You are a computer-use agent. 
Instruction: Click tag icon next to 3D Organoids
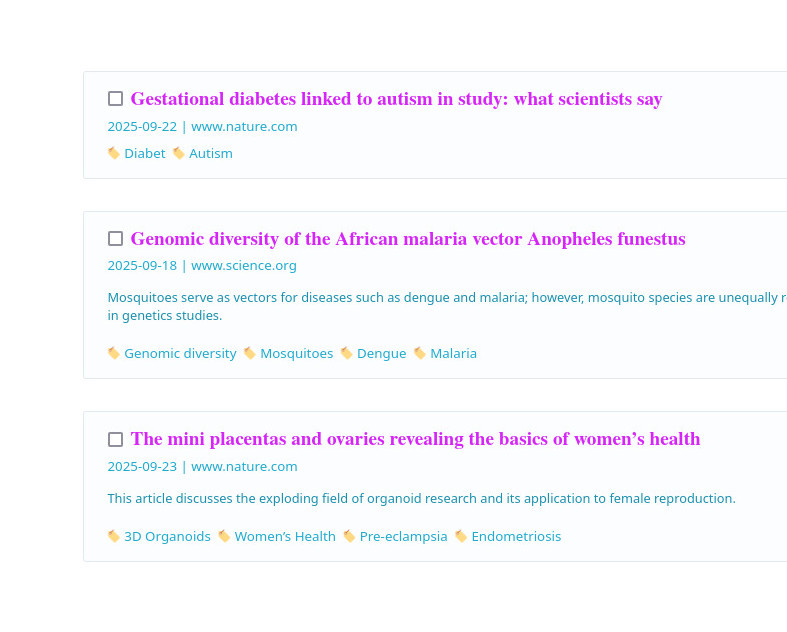point(114,536)
